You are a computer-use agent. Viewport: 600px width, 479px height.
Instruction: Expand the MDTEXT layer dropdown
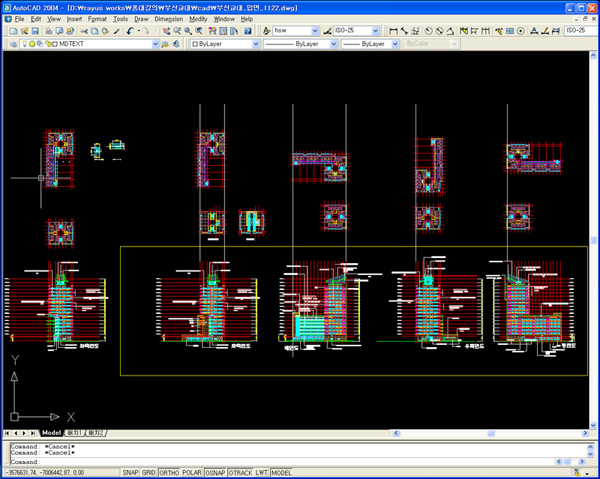click(x=155, y=45)
